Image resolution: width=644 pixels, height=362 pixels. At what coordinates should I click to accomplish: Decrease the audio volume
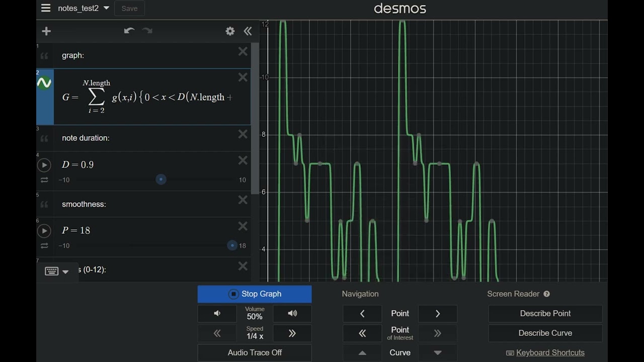tap(217, 313)
